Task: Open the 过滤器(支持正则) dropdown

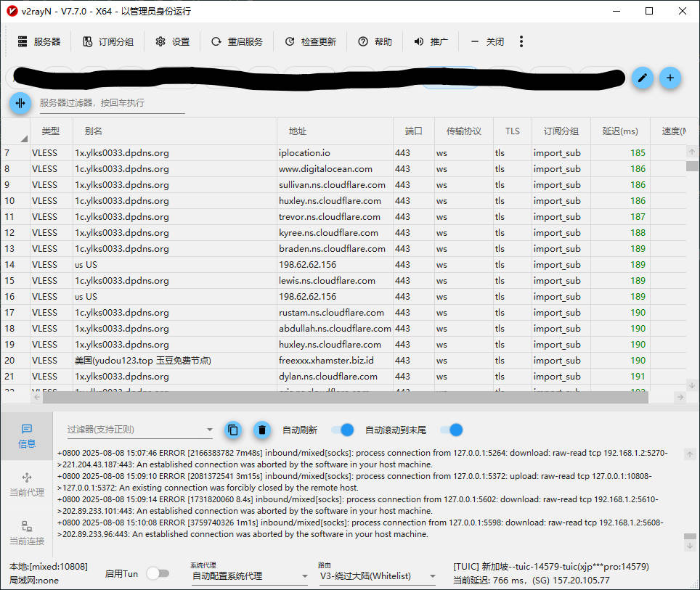Action: tap(139, 430)
